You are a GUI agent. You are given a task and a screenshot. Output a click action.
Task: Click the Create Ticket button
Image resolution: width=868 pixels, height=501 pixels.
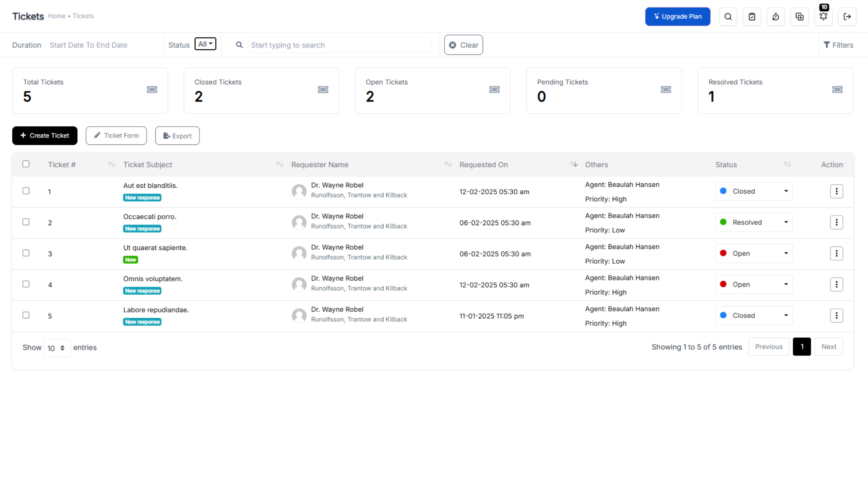point(45,136)
